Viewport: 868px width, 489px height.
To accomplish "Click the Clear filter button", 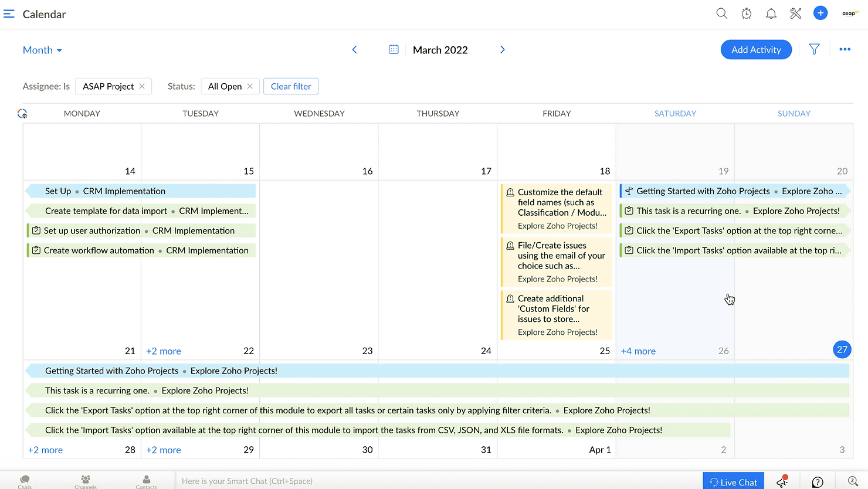I will pos(291,86).
